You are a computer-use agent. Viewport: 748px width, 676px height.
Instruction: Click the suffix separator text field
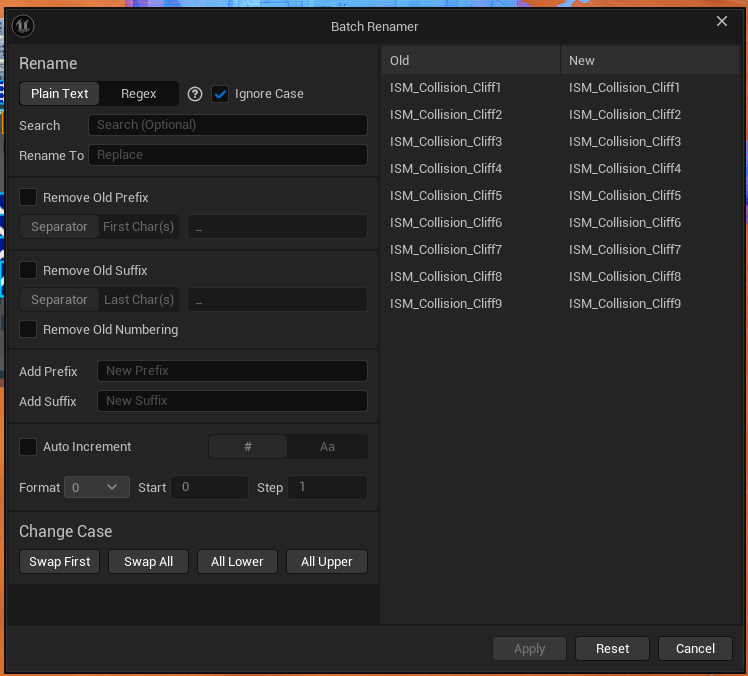tap(278, 300)
